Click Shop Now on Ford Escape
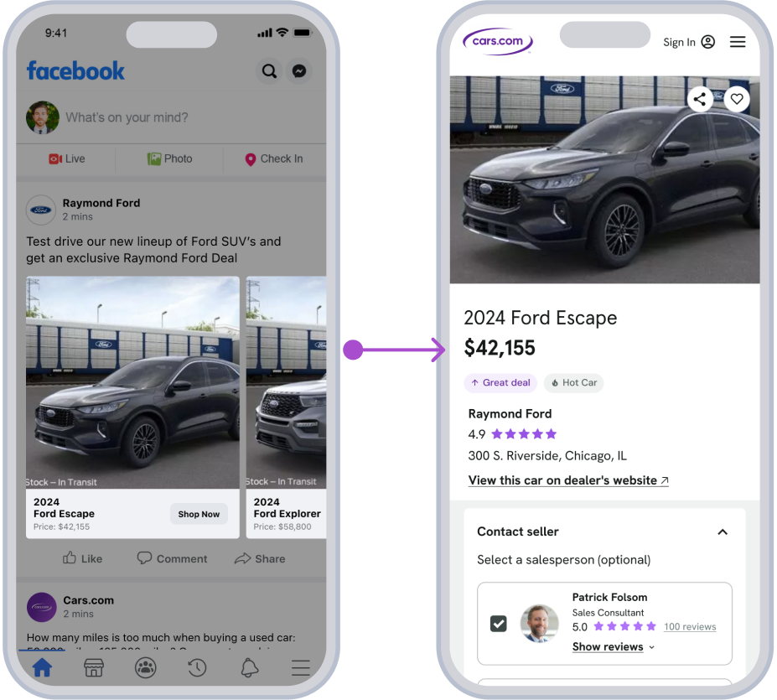 [199, 514]
